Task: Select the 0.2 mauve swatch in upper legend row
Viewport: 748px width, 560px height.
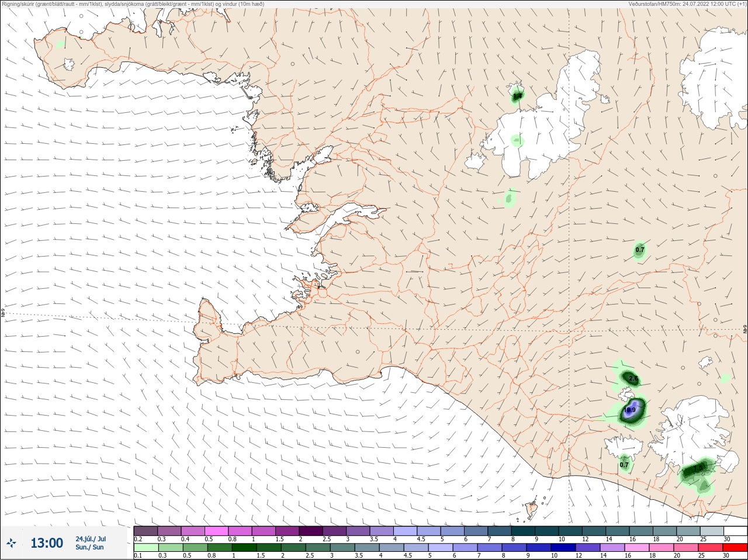Action: tap(146, 531)
